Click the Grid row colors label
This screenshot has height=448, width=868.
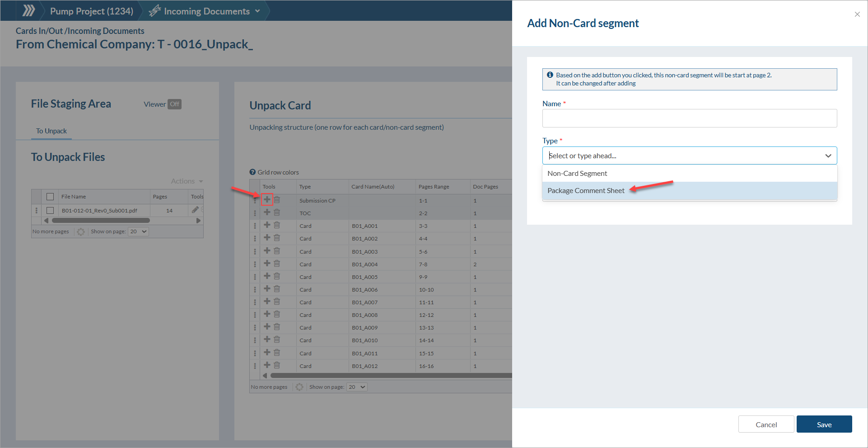click(x=278, y=172)
